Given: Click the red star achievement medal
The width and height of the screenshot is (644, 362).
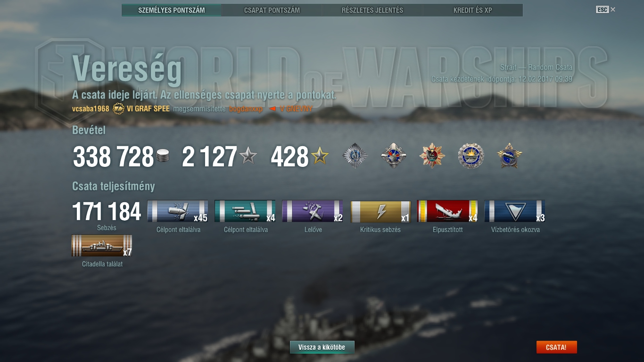Looking at the screenshot, I should 432,156.
